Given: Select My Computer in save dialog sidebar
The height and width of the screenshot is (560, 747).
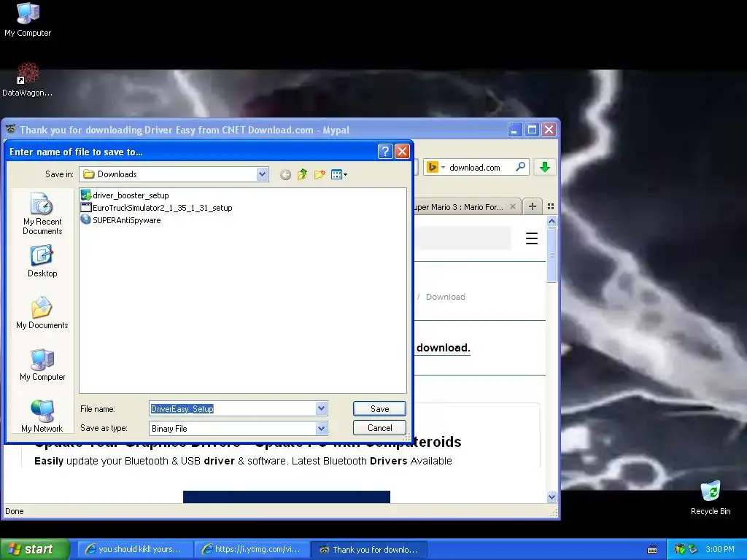Looking at the screenshot, I should (42, 365).
